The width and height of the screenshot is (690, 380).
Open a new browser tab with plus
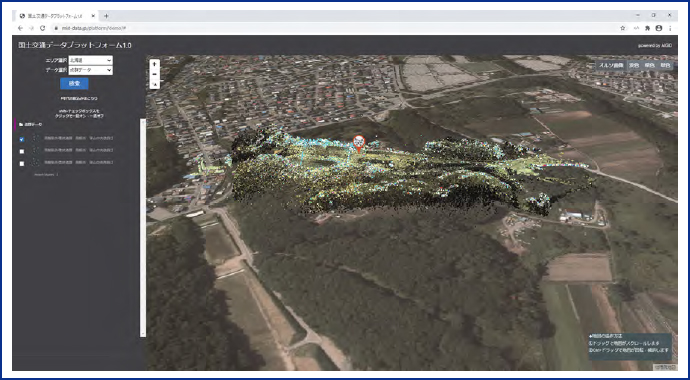[x=106, y=16]
